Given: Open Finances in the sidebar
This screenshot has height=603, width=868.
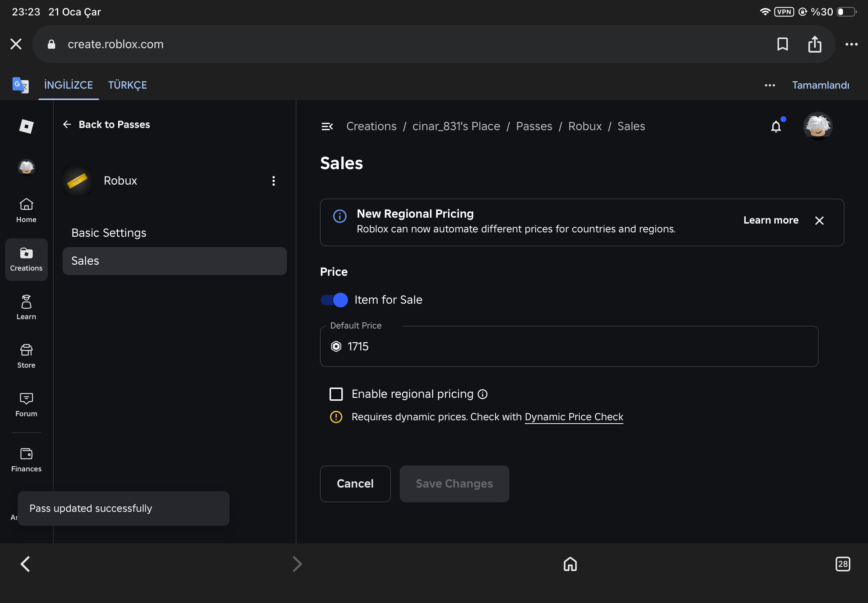Looking at the screenshot, I should 26,460.
